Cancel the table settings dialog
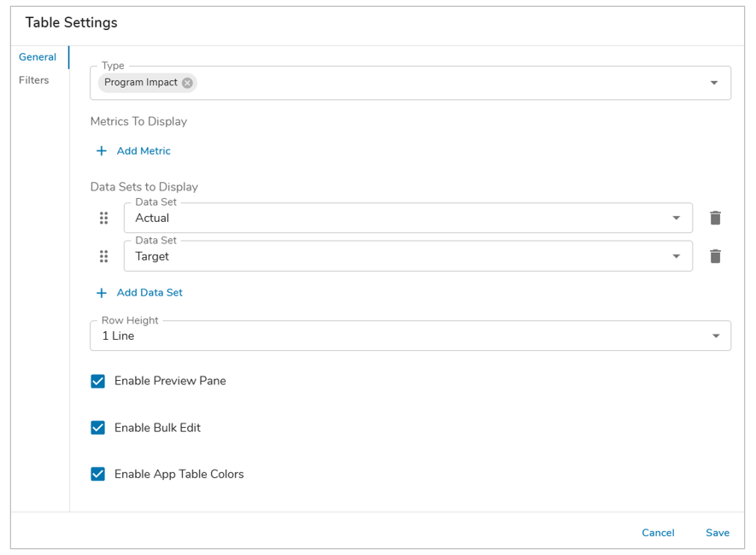756x555 pixels. coord(658,533)
